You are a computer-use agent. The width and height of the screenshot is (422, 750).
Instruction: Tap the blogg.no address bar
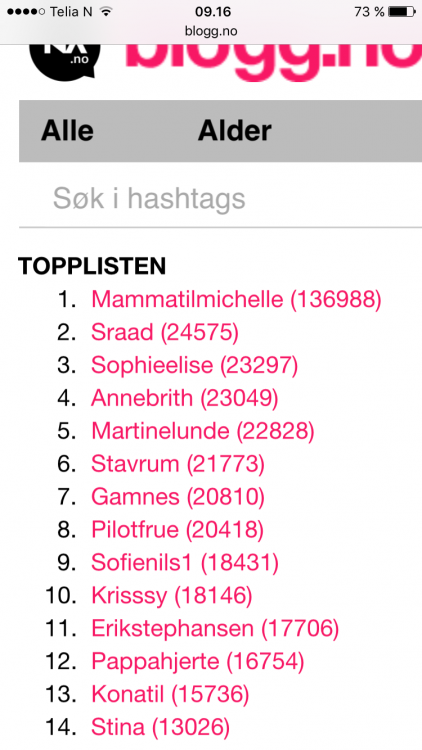(x=211, y=32)
